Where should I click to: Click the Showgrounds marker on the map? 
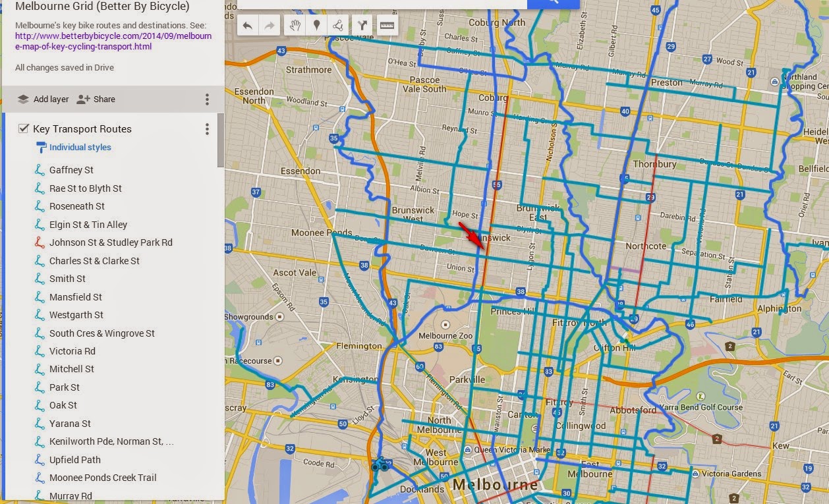coord(279,317)
